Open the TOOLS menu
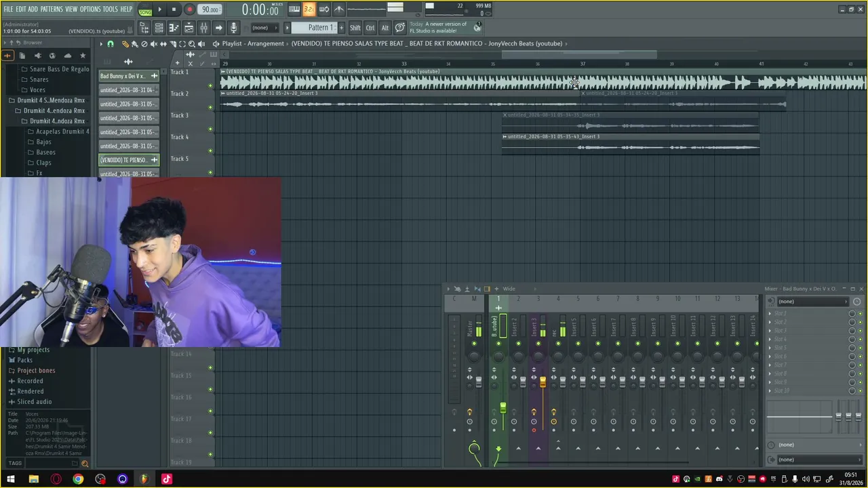Image resolution: width=868 pixels, height=488 pixels. pyautogui.click(x=110, y=9)
